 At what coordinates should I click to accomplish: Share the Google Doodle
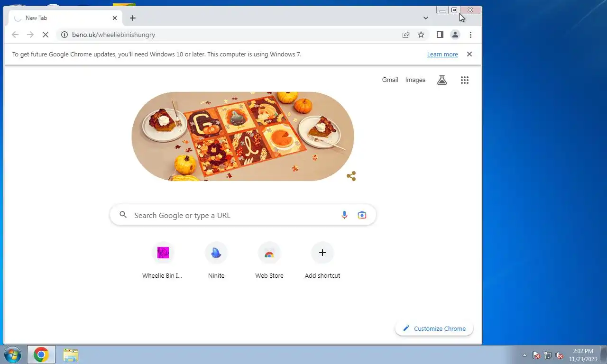coord(351,176)
